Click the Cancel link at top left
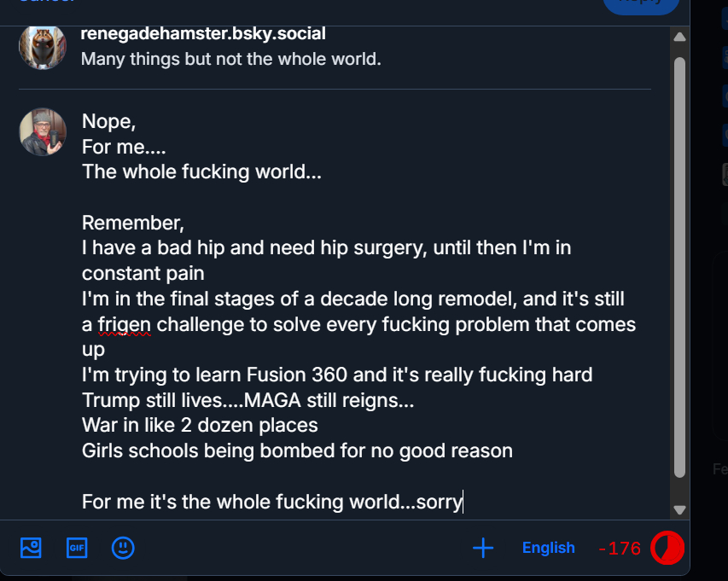 click(x=47, y=3)
